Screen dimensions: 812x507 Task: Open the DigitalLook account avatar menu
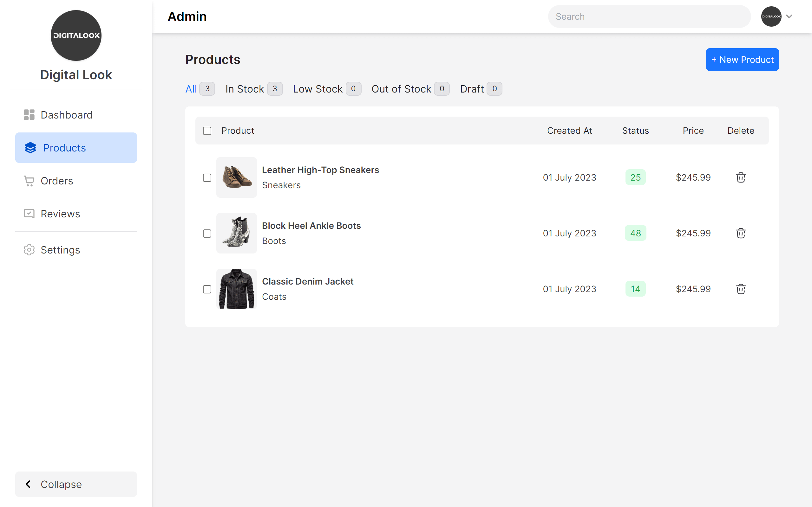[771, 16]
